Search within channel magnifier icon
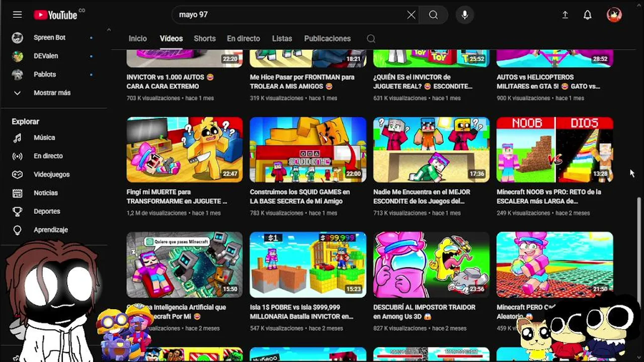 coord(371,39)
